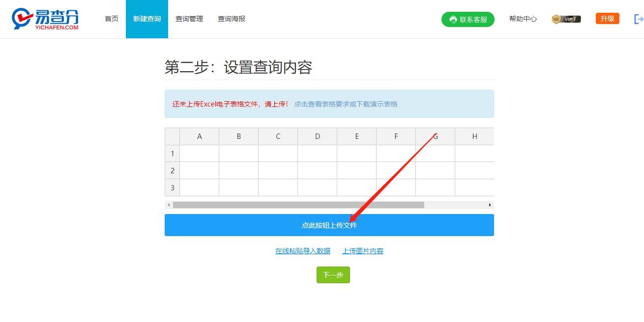This screenshot has height=322, width=644.
Task: Click the orange 升级 upgrade button
Action: click(x=607, y=18)
